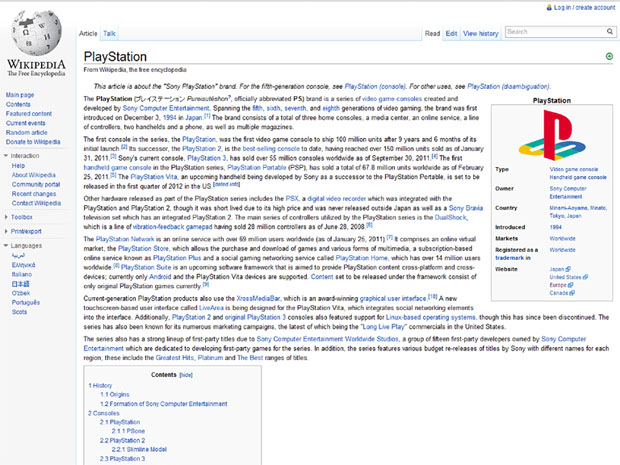Click the Search input field
Viewport: 620px width, 465px height.
pyautogui.click(x=556, y=32)
